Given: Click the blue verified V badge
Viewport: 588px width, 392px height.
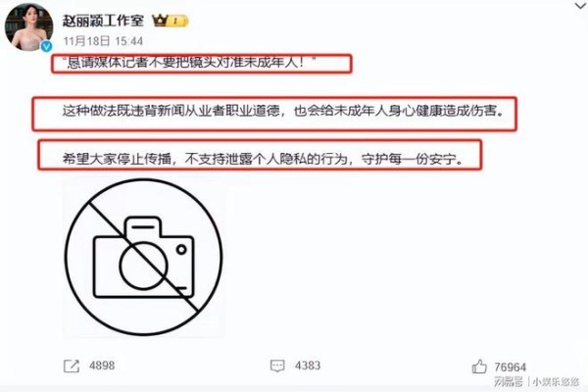Looking at the screenshot, I should pyautogui.click(x=46, y=46).
